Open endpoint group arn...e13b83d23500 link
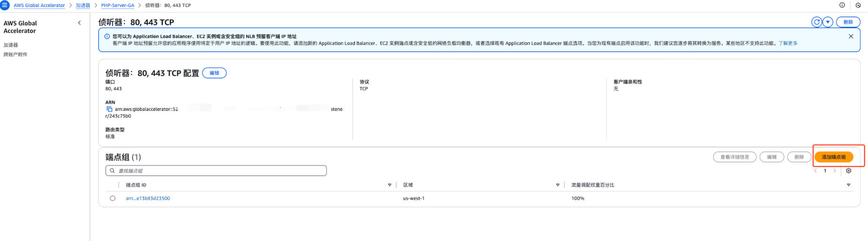Image resolution: width=868 pixels, height=241 pixels. (148, 198)
